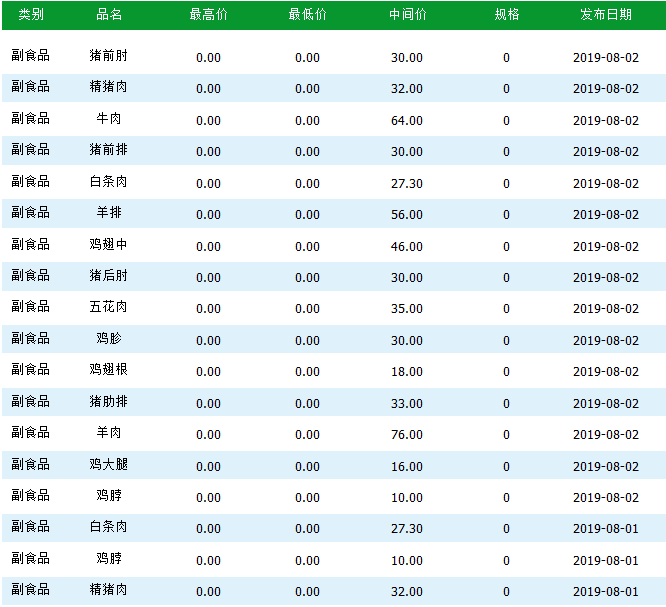666x607 pixels.
Task: Select the 鸡大腿 product name
Action: pyautogui.click(x=108, y=465)
